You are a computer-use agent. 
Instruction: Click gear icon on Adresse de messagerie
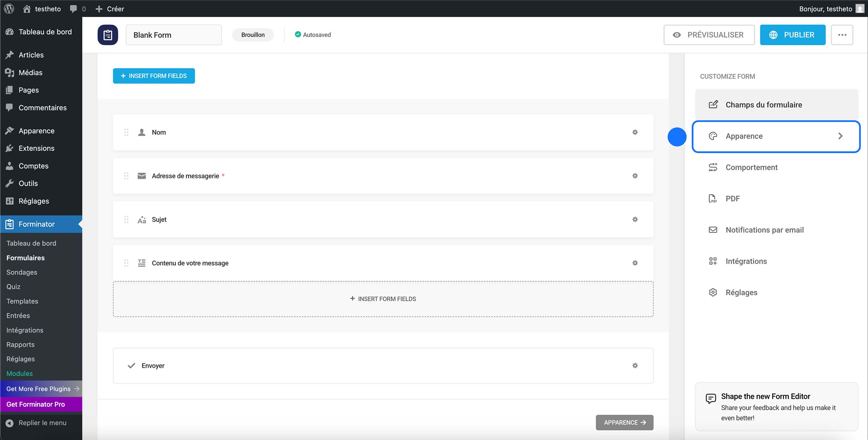pos(635,176)
